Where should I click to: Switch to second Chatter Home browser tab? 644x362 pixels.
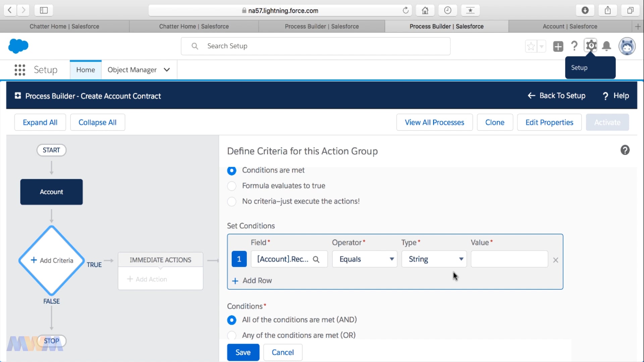[x=194, y=26]
